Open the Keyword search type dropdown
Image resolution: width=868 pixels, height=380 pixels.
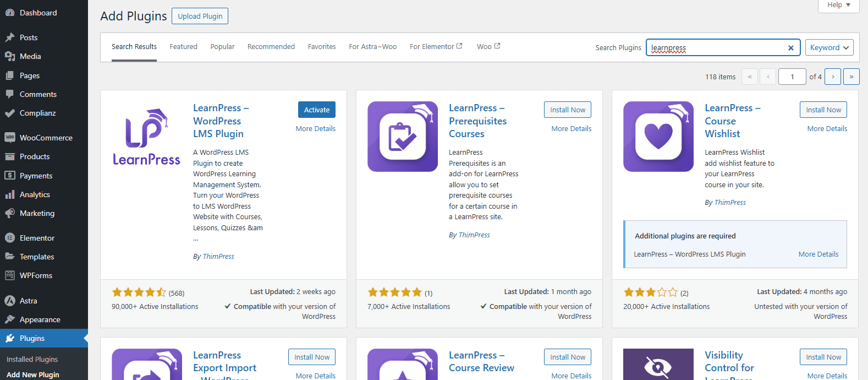829,47
